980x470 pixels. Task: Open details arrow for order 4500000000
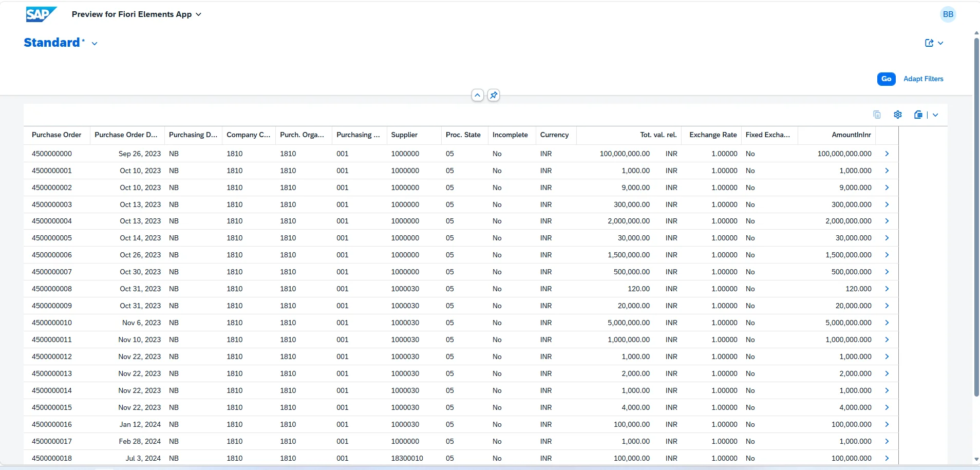click(x=887, y=154)
